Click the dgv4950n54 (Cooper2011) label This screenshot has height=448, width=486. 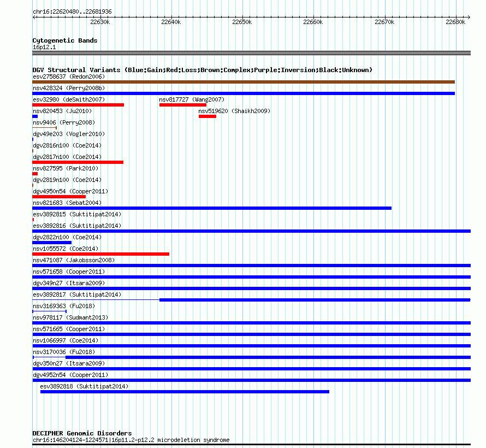tap(70, 191)
